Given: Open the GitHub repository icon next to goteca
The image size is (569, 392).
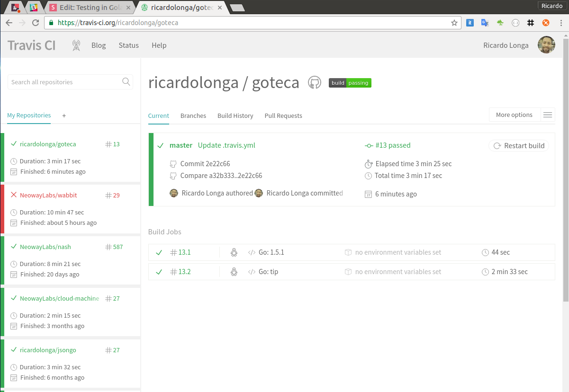Looking at the screenshot, I should (x=314, y=82).
